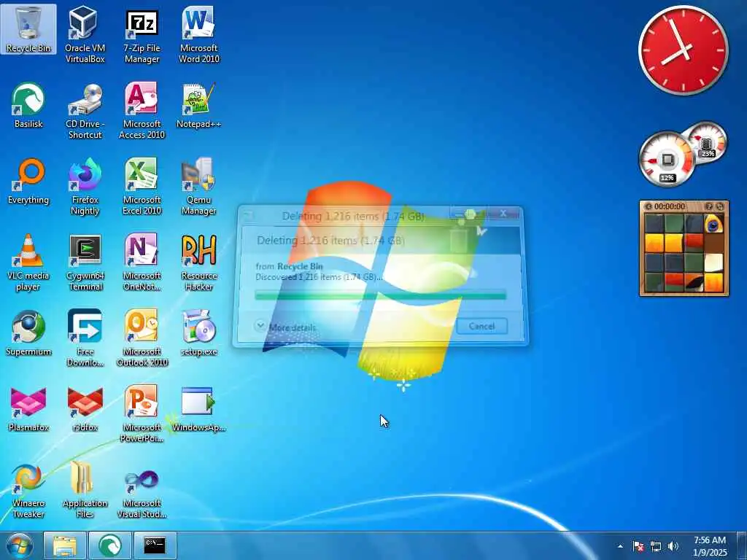Image resolution: width=747 pixels, height=560 pixels.
Task: Select the 7-Zip File Manager shortcut
Action: pyautogui.click(x=142, y=34)
